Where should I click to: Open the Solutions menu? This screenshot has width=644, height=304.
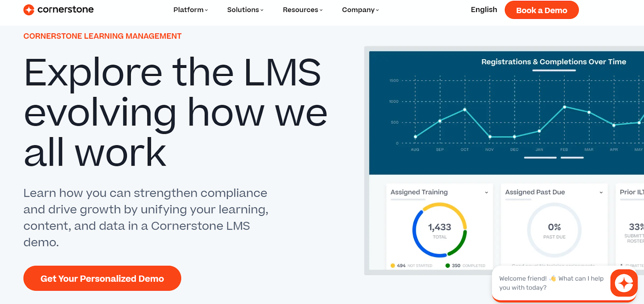click(245, 10)
